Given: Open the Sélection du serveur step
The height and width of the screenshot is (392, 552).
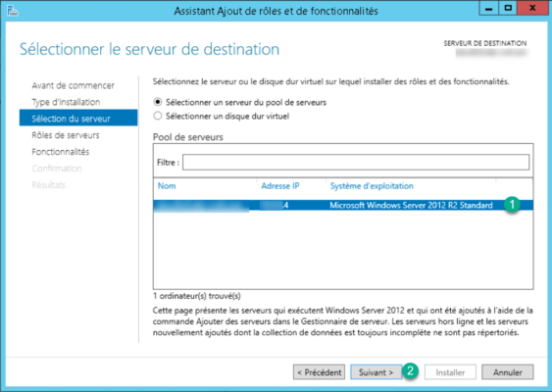Looking at the screenshot, I should [78, 118].
